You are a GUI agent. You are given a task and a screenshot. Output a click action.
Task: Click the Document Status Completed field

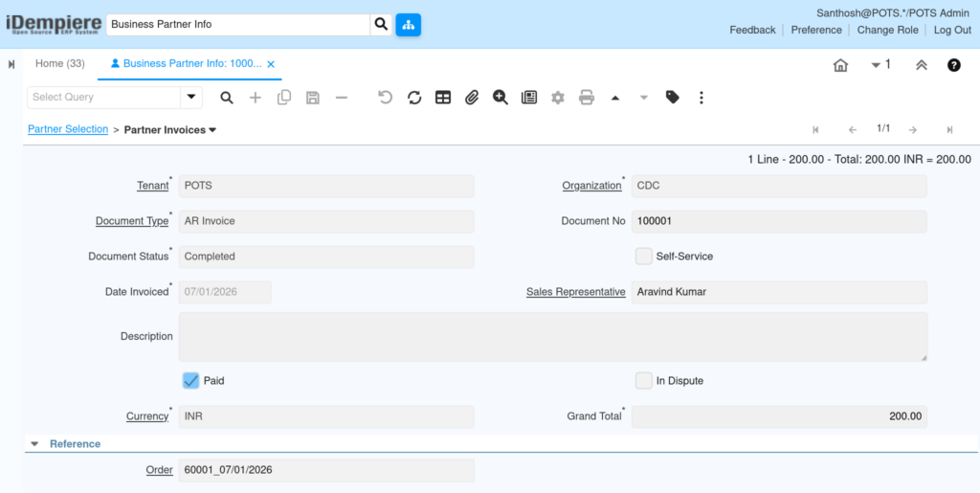tap(326, 257)
